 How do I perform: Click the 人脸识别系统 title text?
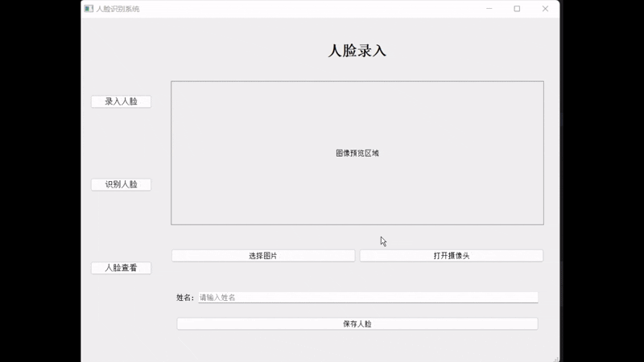(118, 9)
